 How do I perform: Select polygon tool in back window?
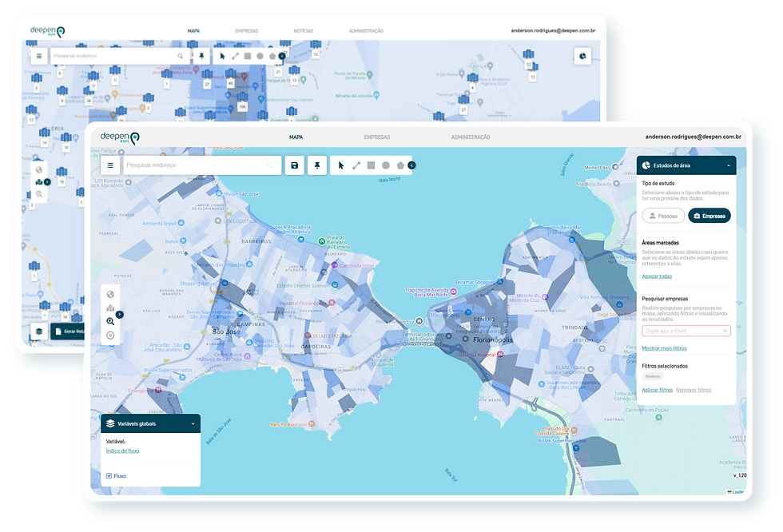click(x=272, y=56)
